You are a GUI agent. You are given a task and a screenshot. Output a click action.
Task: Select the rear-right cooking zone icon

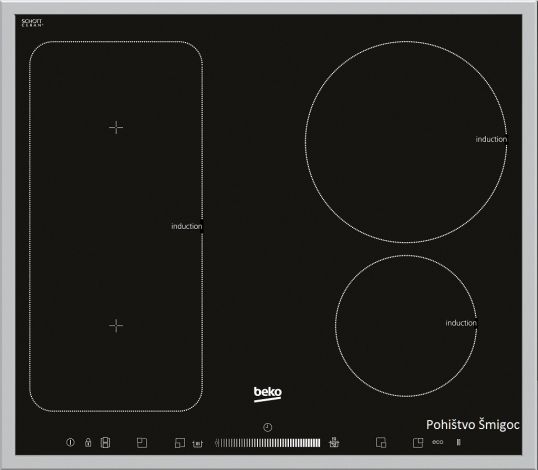(x=418, y=443)
